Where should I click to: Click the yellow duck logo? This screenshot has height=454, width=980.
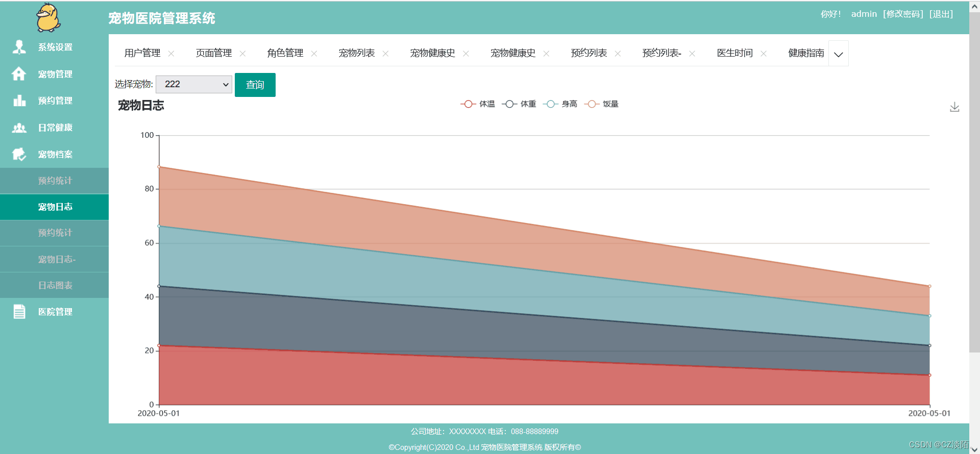click(x=48, y=17)
